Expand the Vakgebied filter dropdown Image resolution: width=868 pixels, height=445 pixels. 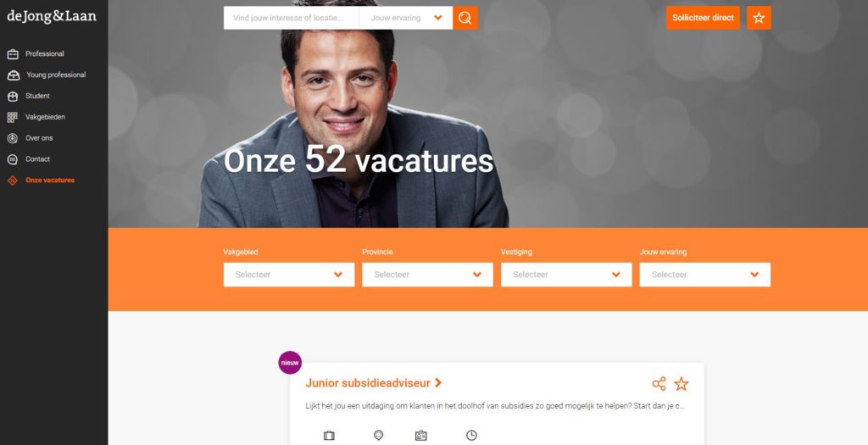[x=289, y=275]
